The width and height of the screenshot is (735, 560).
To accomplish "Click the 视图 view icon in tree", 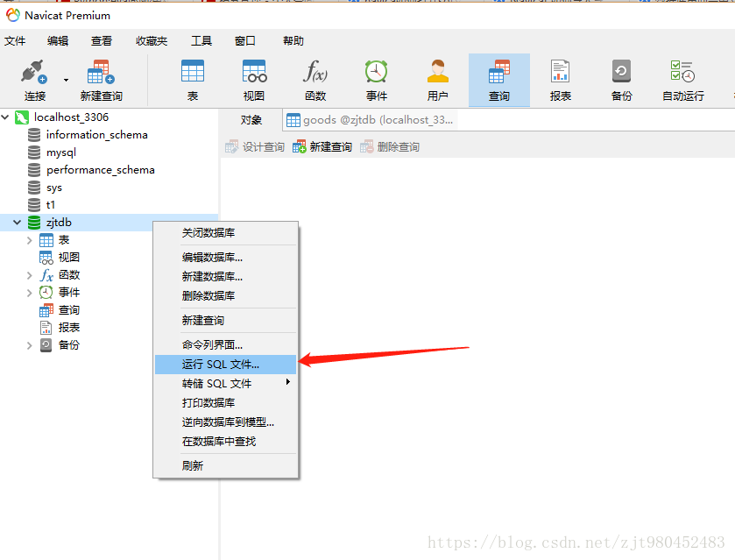I will (46, 258).
